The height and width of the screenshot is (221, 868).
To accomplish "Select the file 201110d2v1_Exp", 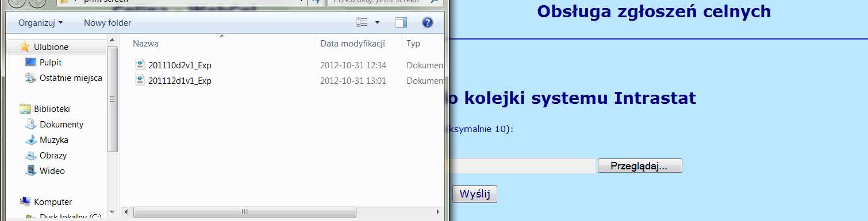I will pos(180,65).
